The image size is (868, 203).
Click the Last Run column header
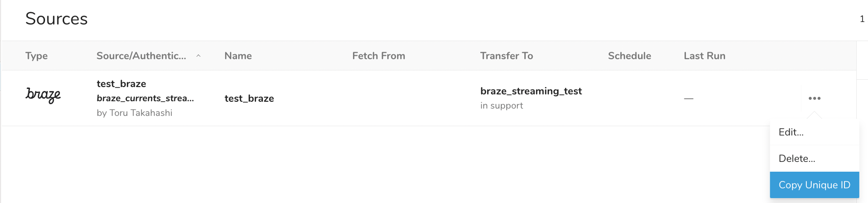704,56
